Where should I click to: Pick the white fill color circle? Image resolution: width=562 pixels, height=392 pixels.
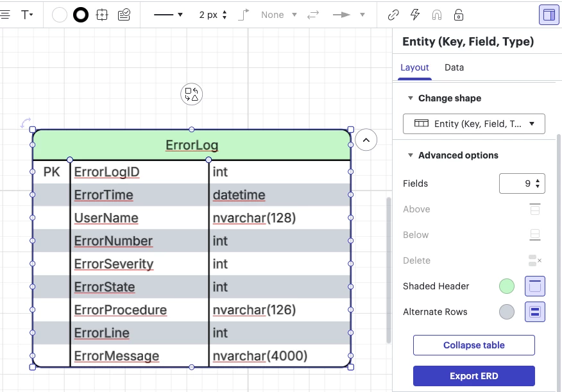tap(60, 15)
